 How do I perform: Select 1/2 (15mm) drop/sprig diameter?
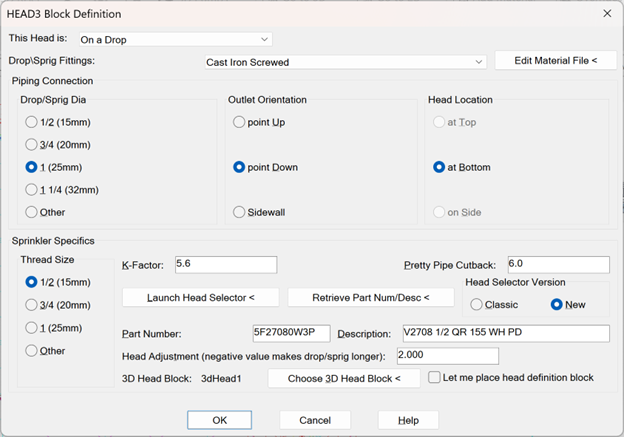tap(33, 122)
